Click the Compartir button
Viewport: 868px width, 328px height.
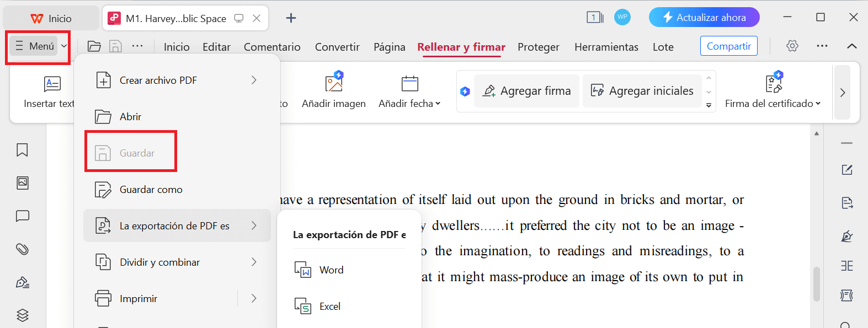pos(728,46)
